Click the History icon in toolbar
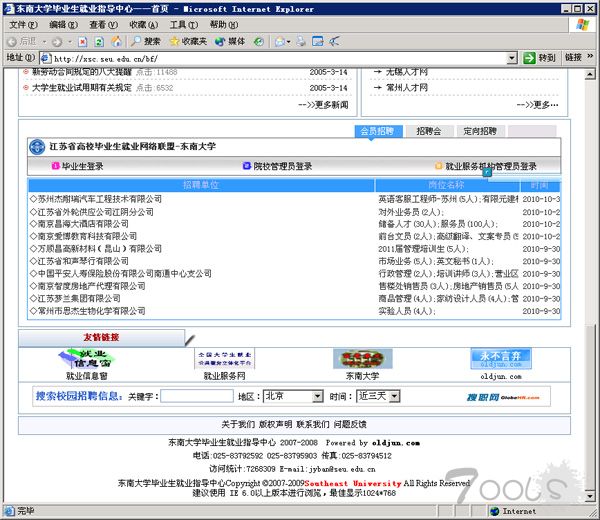 pos(259,42)
